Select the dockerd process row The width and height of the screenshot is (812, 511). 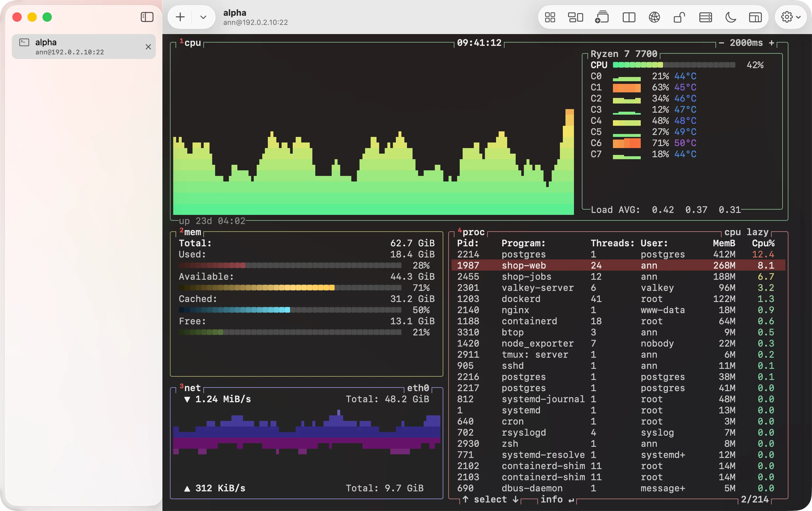tap(618, 299)
